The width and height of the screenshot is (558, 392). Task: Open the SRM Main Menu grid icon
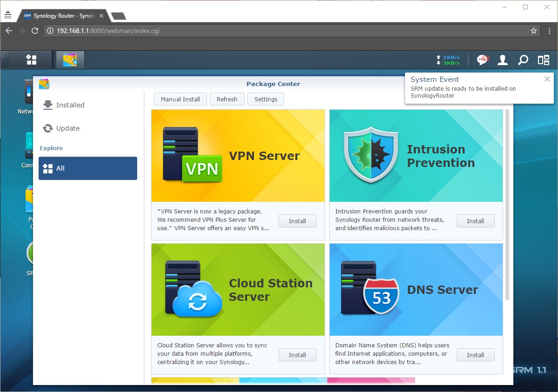coord(31,60)
